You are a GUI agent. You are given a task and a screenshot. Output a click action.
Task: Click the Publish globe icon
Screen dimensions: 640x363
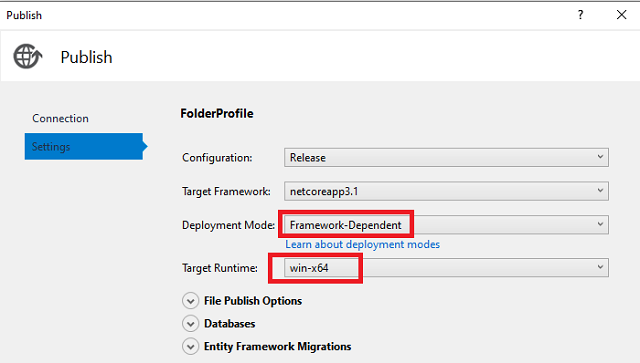point(27,56)
